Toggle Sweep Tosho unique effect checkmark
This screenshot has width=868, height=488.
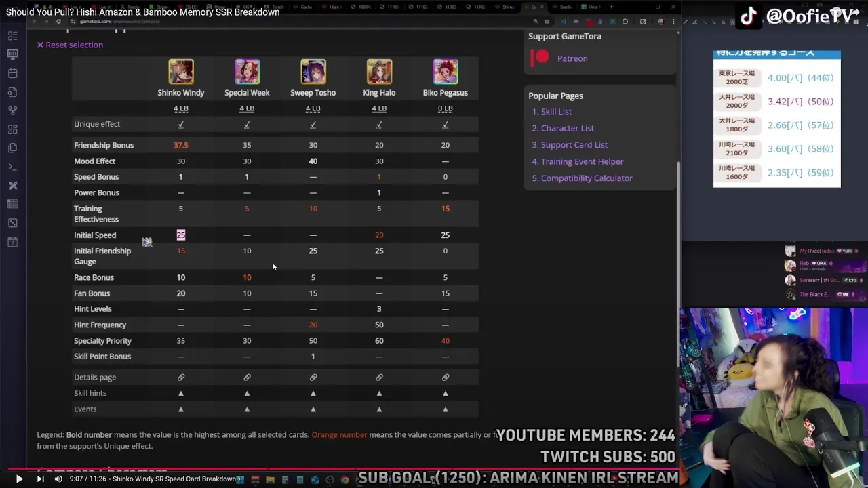tap(313, 124)
